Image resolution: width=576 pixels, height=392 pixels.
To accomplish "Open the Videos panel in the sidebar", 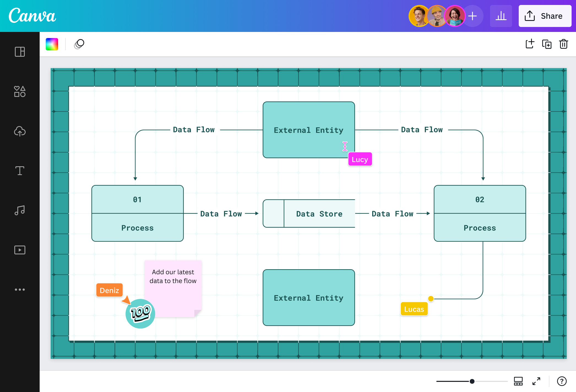I will (x=20, y=250).
